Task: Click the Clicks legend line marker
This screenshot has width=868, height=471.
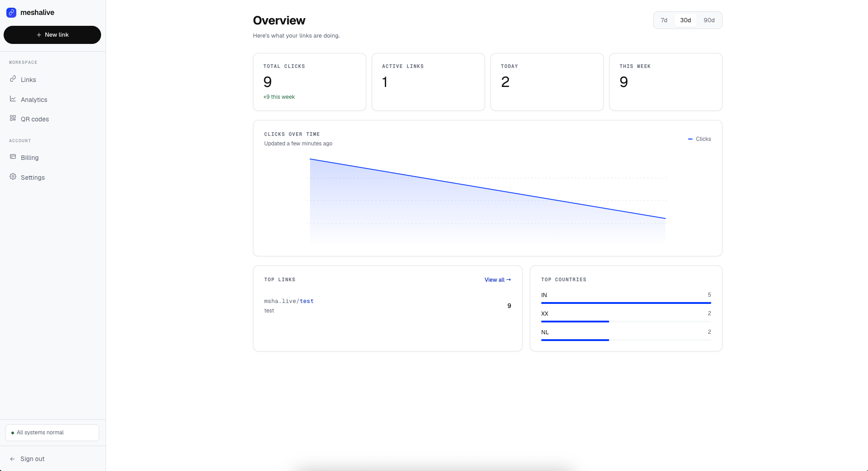Action: [690, 139]
